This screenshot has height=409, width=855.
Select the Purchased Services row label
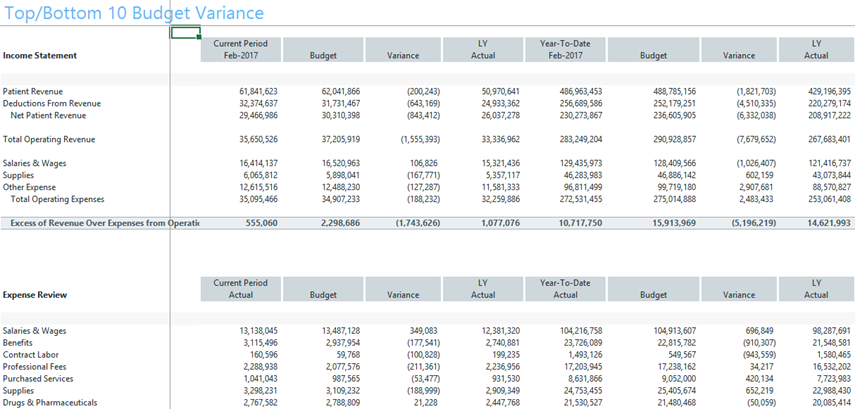point(39,378)
